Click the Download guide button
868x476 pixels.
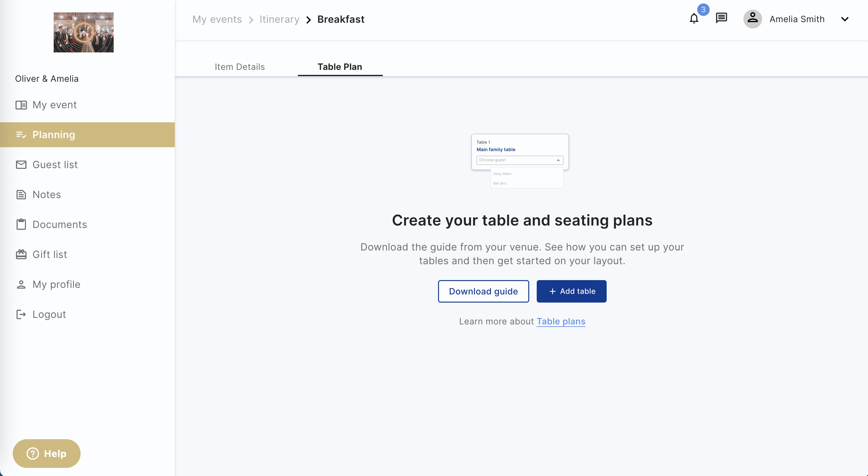click(x=484, y=291)
